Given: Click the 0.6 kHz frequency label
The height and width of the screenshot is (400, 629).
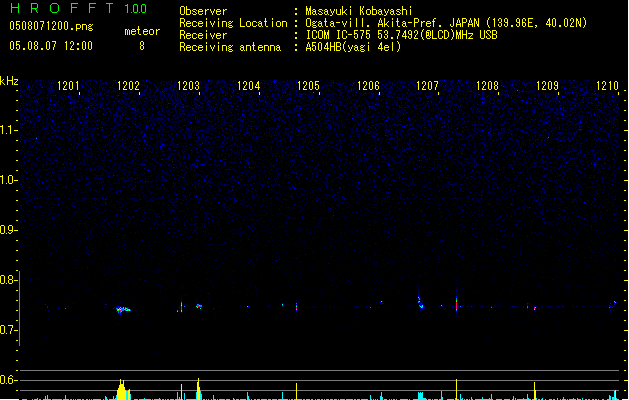Looking at the screenshot, I should coord(8,380).
